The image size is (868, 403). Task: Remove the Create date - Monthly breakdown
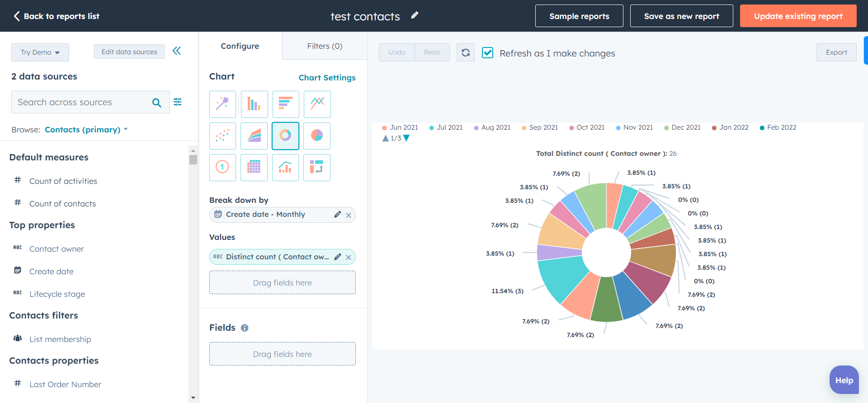pos(349,215)
